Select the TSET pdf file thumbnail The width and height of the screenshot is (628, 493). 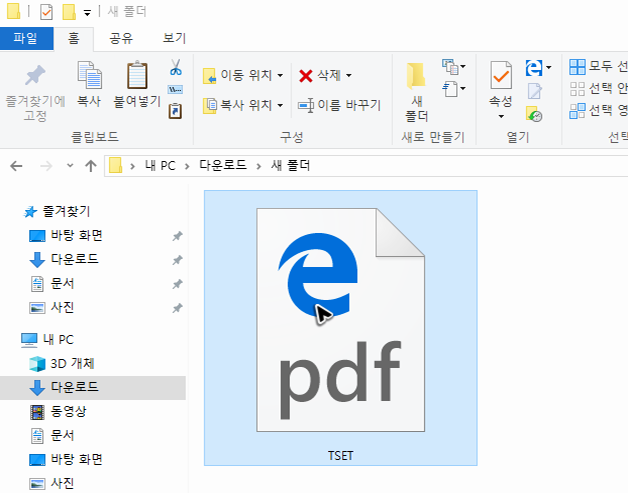(340, 320)
